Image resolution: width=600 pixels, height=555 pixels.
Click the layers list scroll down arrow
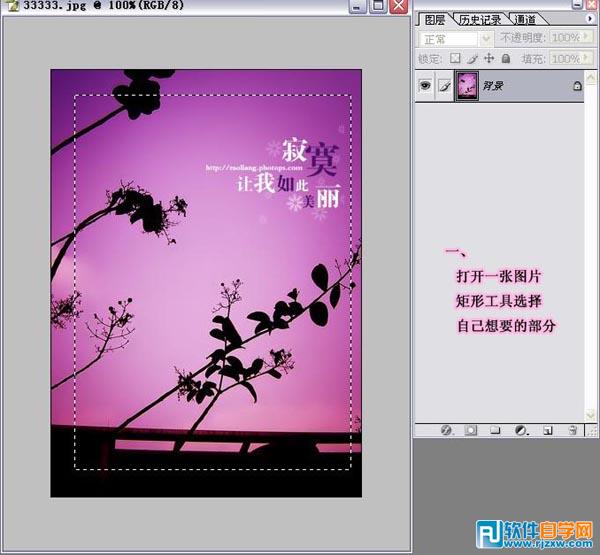coord(591,415)
